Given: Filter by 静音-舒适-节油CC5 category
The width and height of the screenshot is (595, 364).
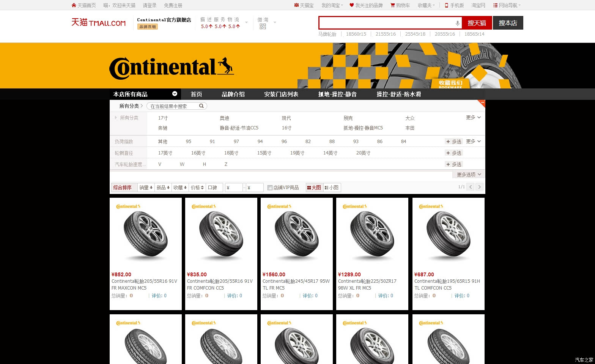Looking at the screenshot, I should point(239,128).
